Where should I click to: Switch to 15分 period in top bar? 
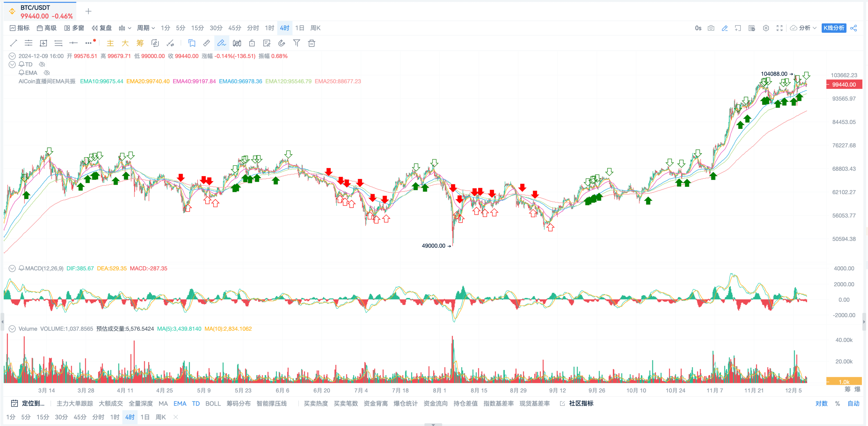click(x=198, y=28)
